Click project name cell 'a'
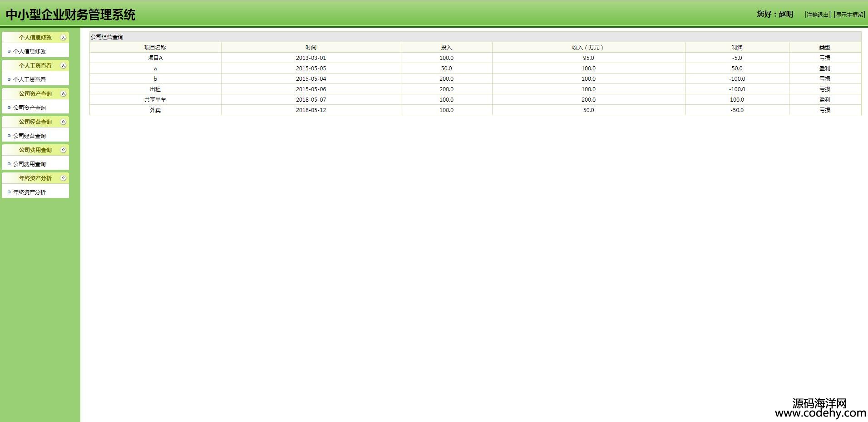 (x=155, y=69)
